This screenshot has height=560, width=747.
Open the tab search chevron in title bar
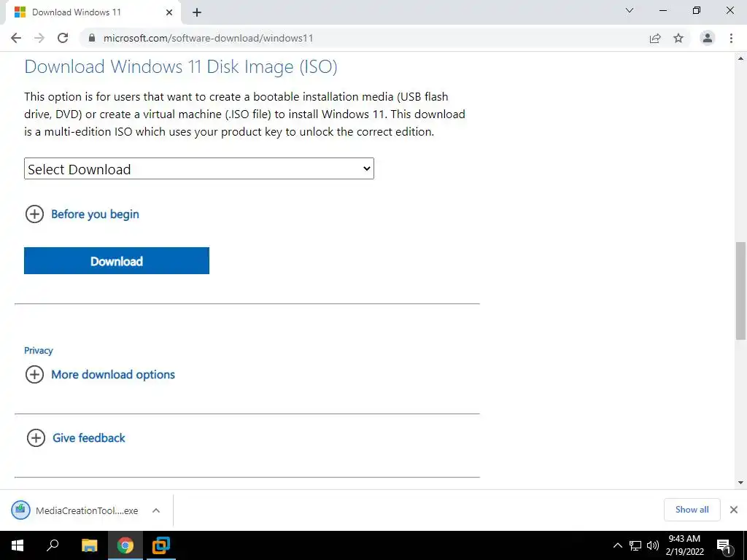(x=630, y=10)
